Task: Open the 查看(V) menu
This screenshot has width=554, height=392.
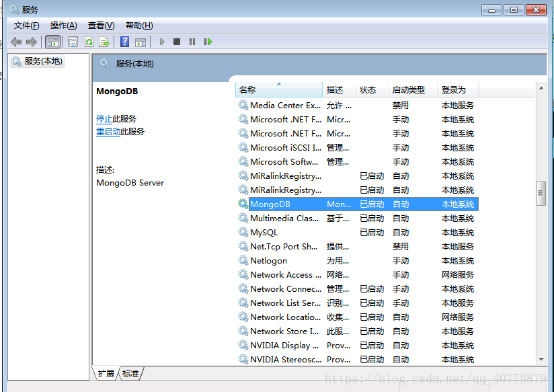Action: 102,26
